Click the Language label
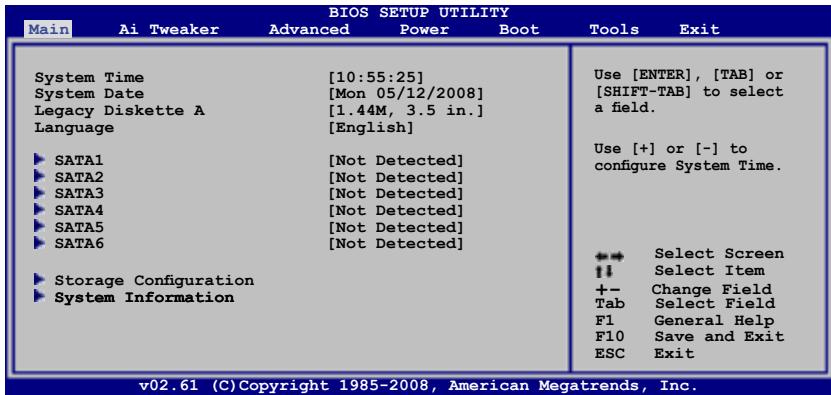Screen dimensions: 831x395 point(74,128)
